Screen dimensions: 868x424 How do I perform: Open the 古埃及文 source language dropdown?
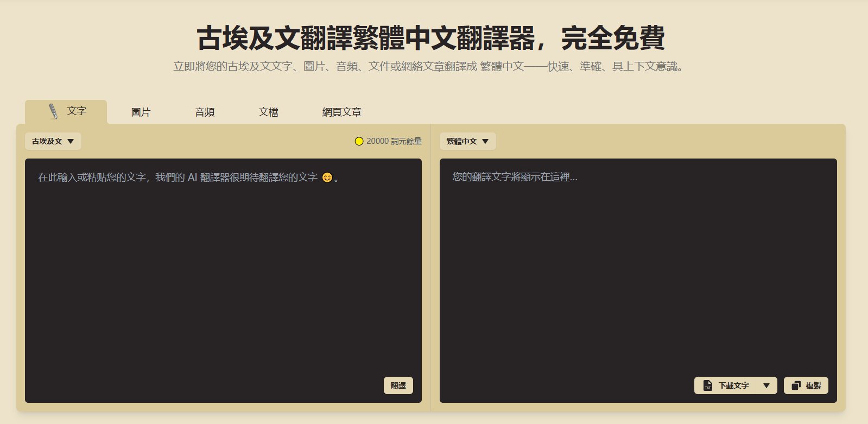(x=53, y=141)
